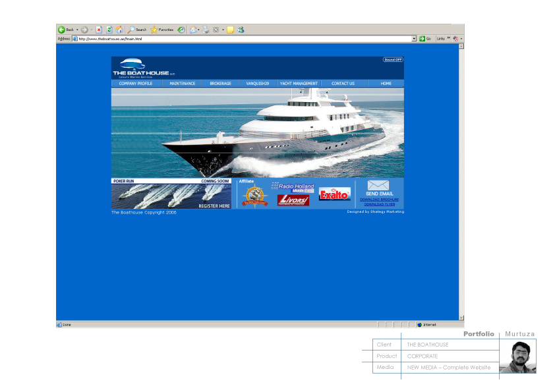The height and width of the screenshot is (392, 555).
Task: Open the PDF icon dropdown arrow
Action: pos(461,39)
